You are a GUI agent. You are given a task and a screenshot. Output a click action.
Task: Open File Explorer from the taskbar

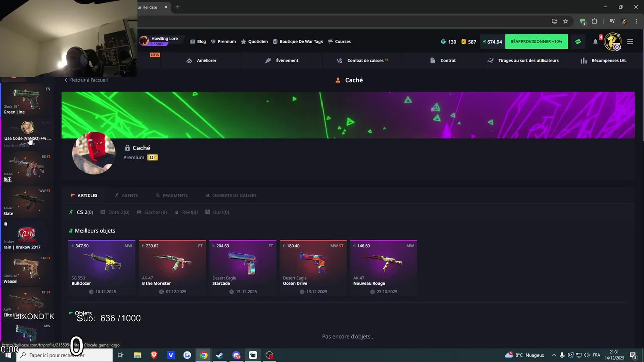(x=137, y=355)
